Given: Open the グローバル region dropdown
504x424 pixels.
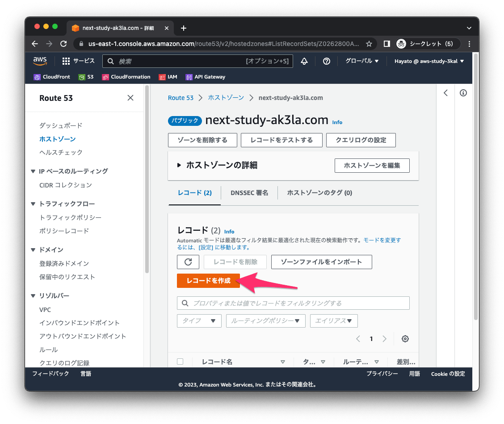Looking at the screenshot, I should click(362, 61).
